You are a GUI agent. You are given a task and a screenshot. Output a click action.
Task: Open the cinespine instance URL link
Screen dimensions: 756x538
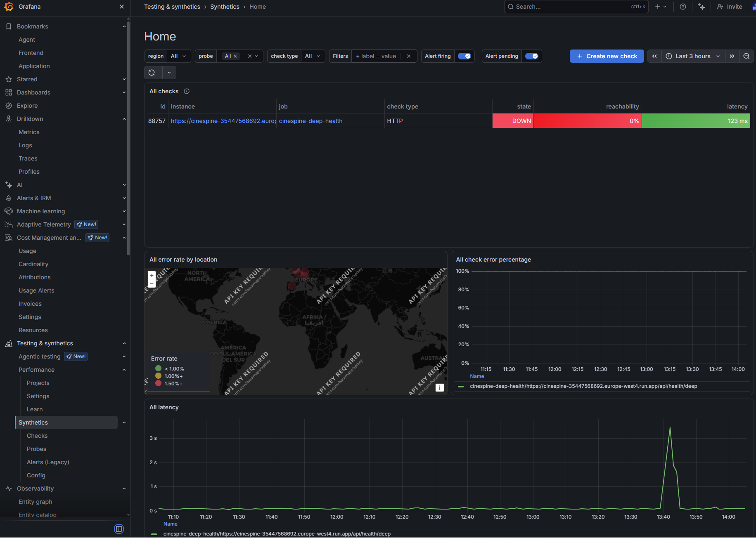[x=223, y=121]
